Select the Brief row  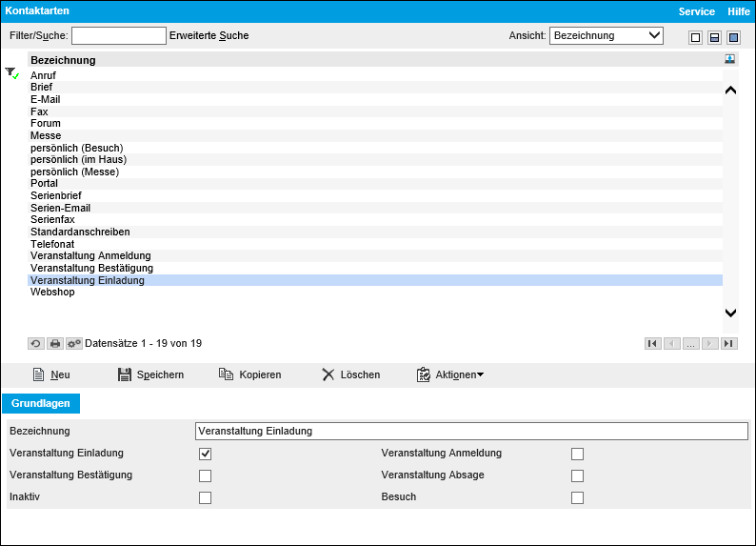(374, 88)
